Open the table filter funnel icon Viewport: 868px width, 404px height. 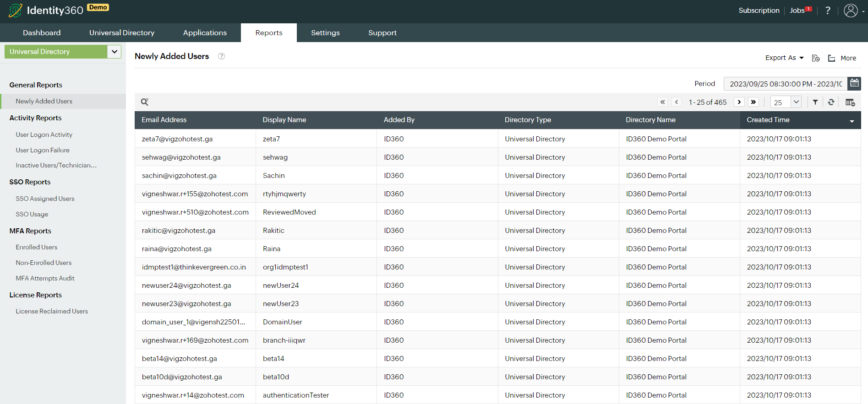tap(815, 102)
